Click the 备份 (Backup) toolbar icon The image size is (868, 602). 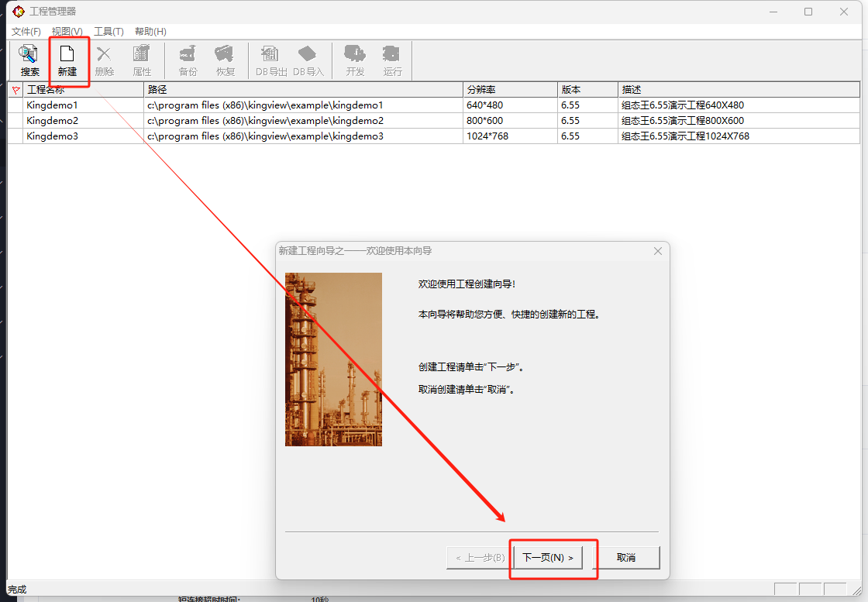point(188,60)
